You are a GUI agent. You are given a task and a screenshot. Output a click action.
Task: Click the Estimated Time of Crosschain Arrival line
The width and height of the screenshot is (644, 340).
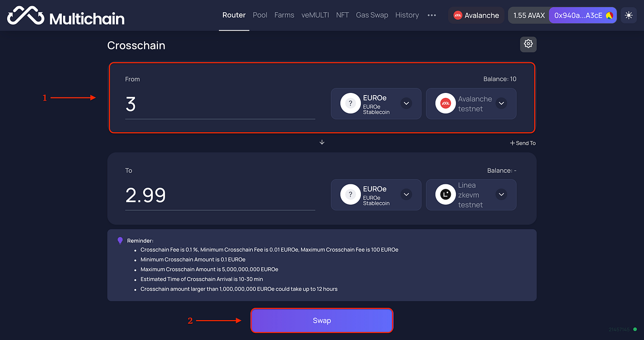click(x=202, y=279)
